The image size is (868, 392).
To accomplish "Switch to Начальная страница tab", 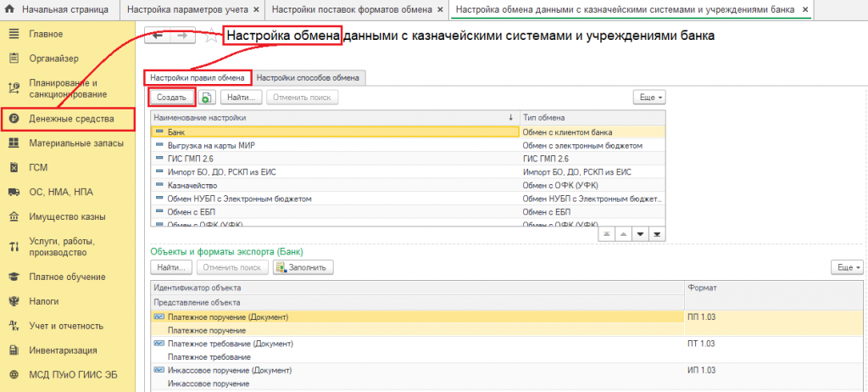I will point(59,10).
